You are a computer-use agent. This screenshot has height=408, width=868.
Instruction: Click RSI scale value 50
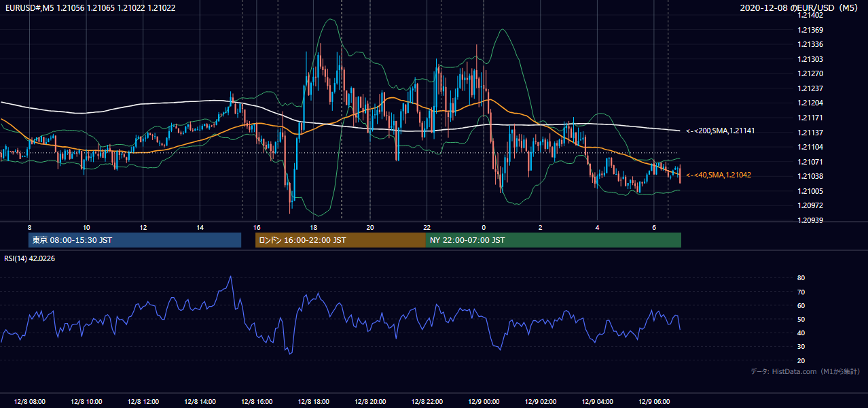click(x=801, y=319)
